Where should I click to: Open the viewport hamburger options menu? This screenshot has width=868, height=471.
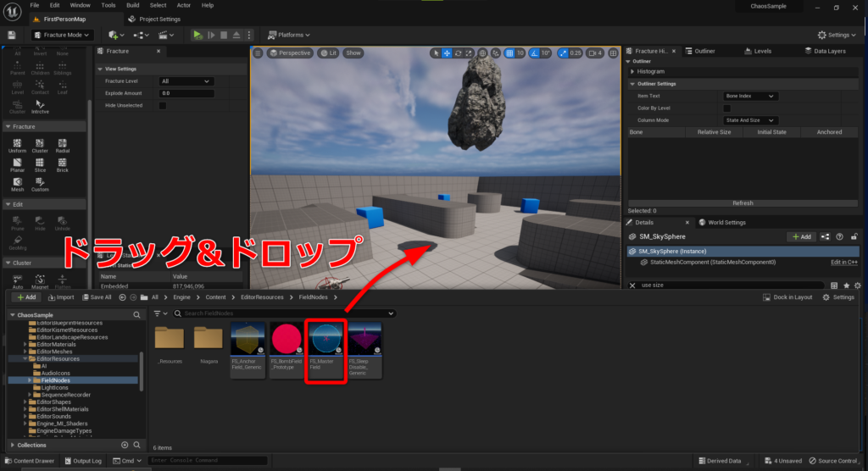(258, 53)
